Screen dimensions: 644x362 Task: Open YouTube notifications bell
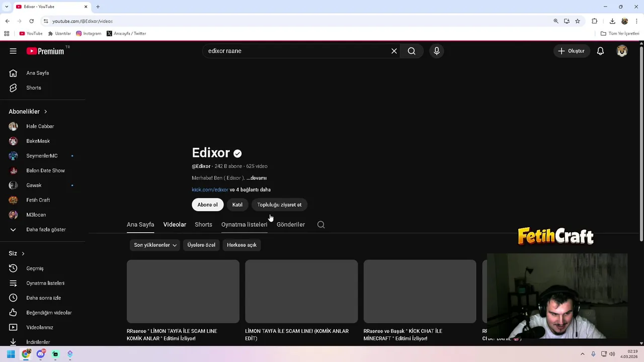(x=600, y=51)
